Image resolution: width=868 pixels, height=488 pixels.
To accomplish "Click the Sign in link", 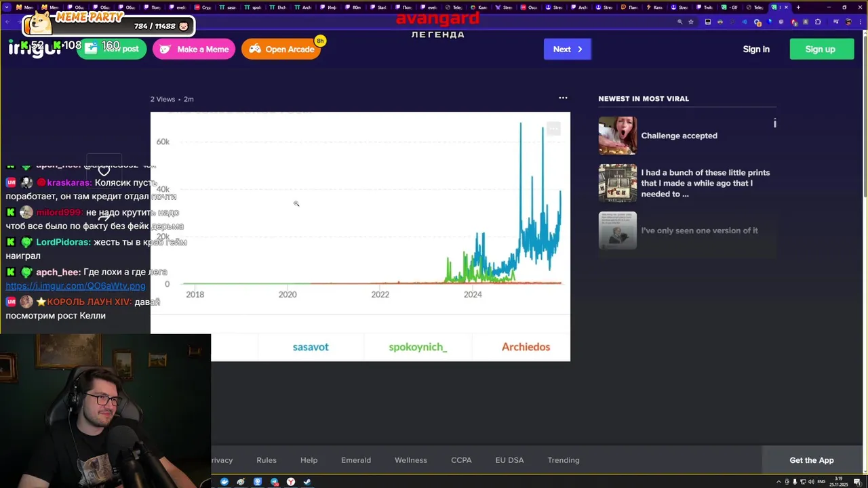I will 756,49.
